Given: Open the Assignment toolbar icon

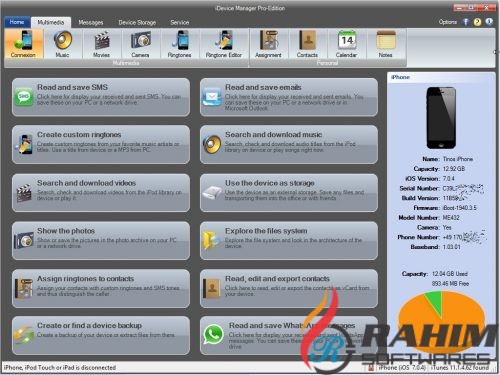Looking at the screenshot, I should [x=268, y=44].
